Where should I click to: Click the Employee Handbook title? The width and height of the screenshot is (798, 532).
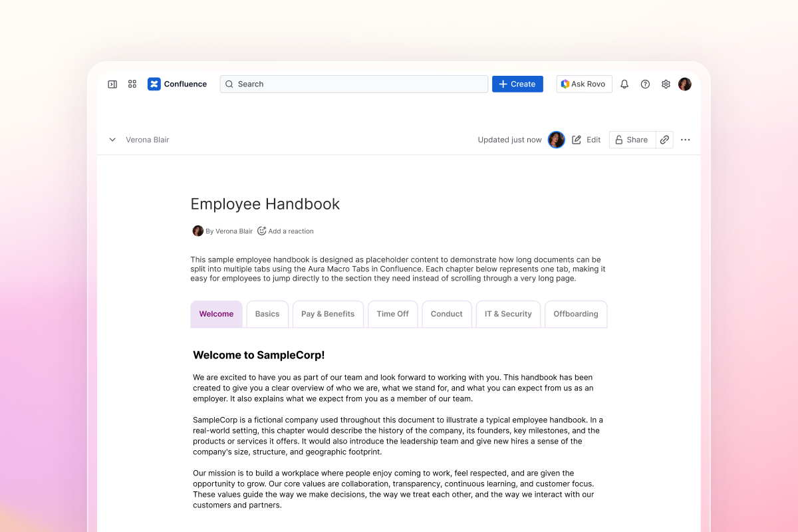(265, 203)
